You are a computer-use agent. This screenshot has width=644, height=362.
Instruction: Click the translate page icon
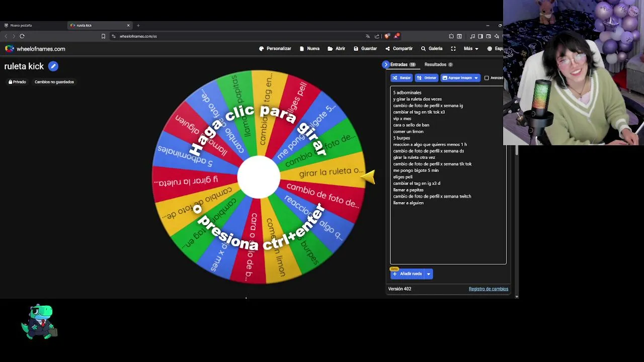pos(368,36)
